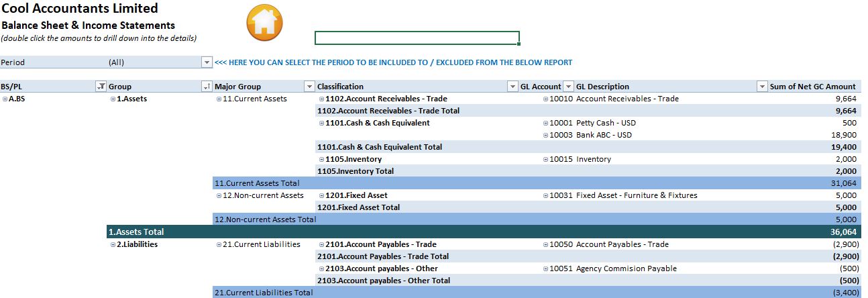Collapse the 1105.Inventory classification

(x=321, y=159)
